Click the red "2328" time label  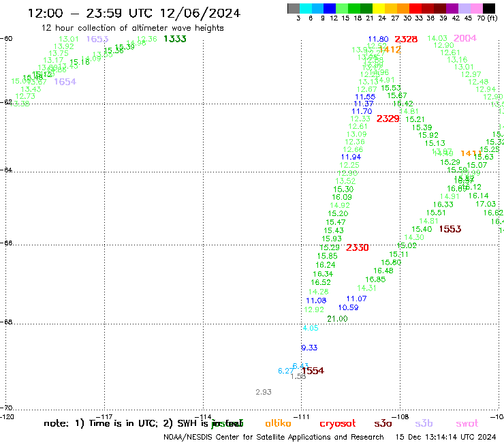click(x=406, y=40)
